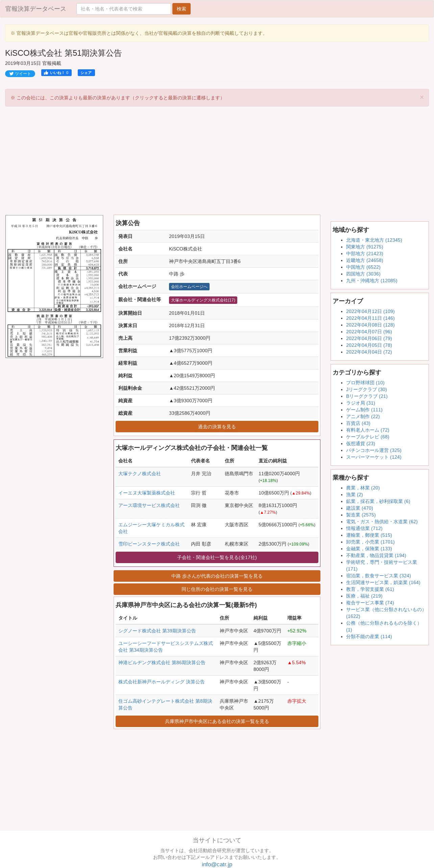The height and width of the screenshot is (868, 434).
Task: Open シグノード株式会社 第39期決算公告
Action: pos(157,631)
